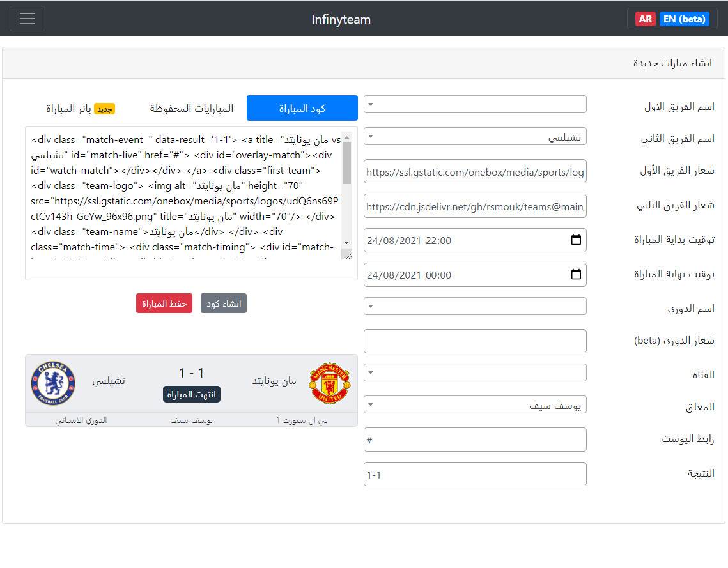Viewport: 728px width, 568px height.
Task: Switch to the المباريات المحفوظة tab
Action: pos(191,108)
